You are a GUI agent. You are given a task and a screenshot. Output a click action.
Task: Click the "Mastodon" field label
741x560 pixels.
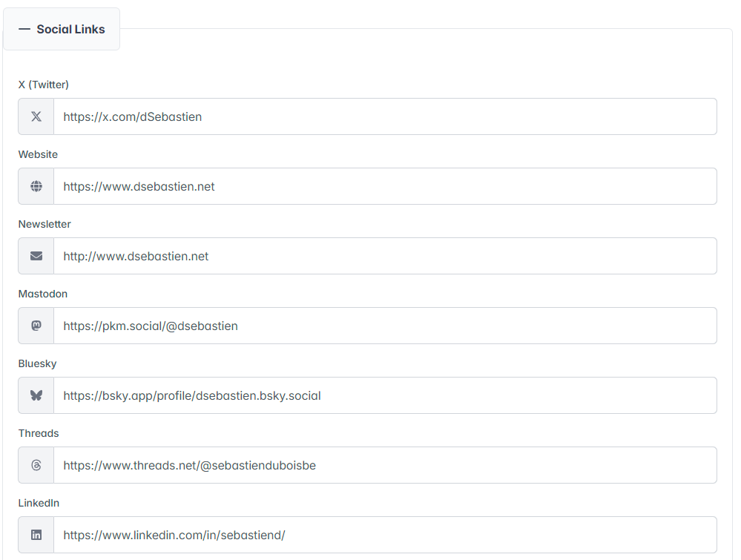tap(43, 294)
